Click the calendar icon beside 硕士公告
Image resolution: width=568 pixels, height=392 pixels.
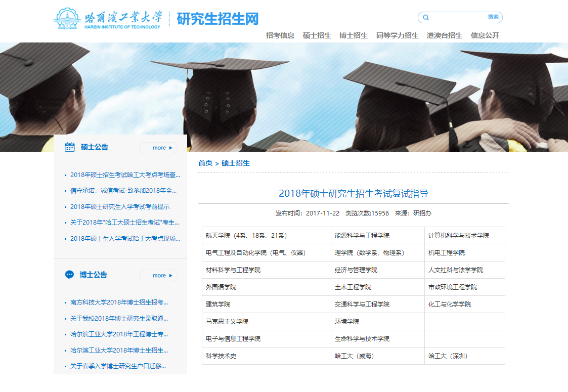point(70,147)
